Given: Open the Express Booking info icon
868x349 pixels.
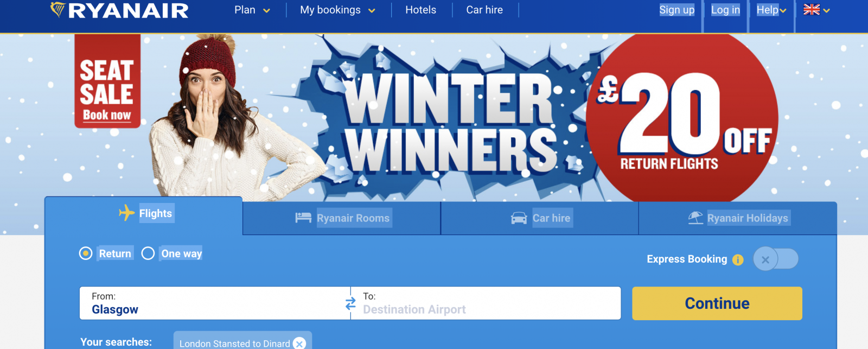Looking at the screenshot, I should (x=738, y=259).
